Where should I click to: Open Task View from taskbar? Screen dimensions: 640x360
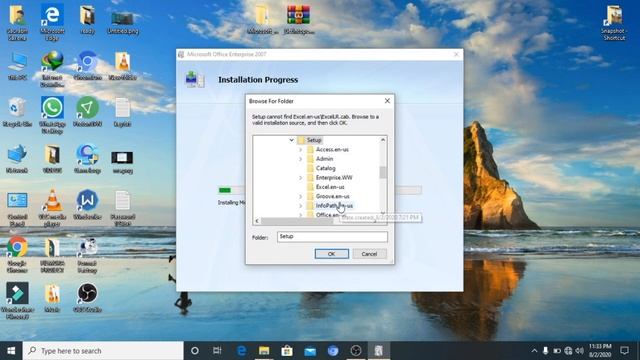click(x=217, y=351)
